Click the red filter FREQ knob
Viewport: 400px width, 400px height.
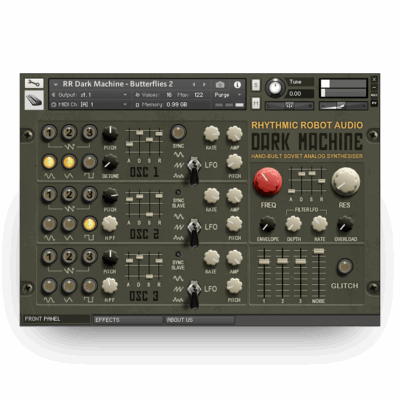268,182
